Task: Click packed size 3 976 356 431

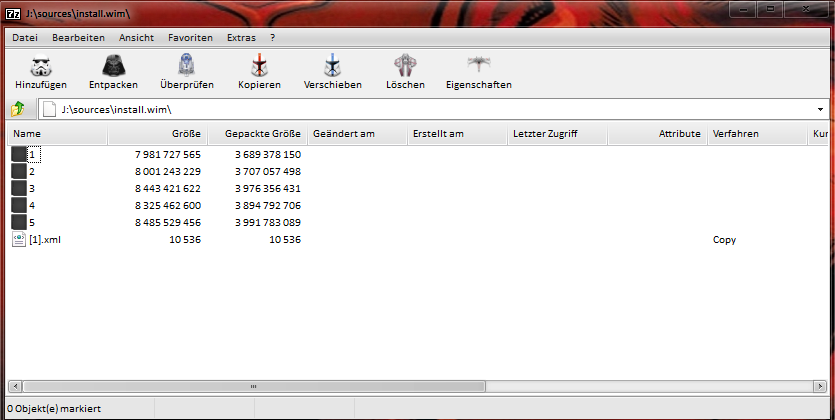Action: tap(268, 188)
